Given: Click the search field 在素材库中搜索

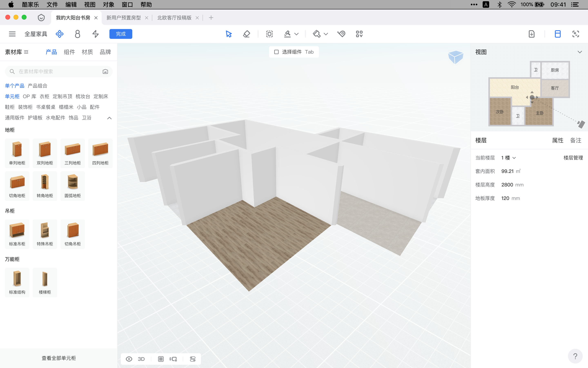Looking at the screenshot, I should 59,72.
